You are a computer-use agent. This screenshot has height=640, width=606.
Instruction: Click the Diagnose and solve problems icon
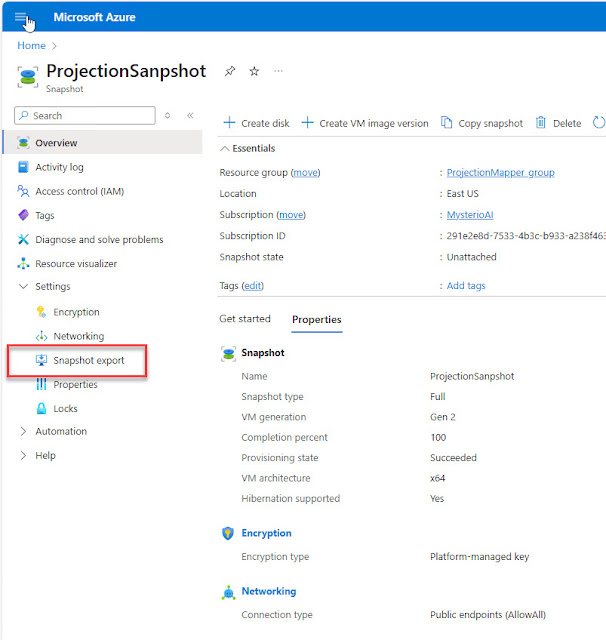23,239
